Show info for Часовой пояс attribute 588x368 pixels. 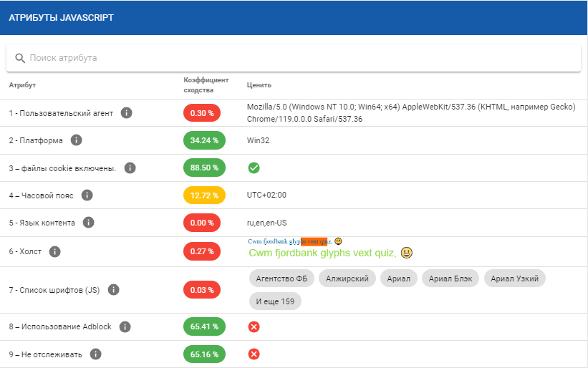(x=87, y=195)
